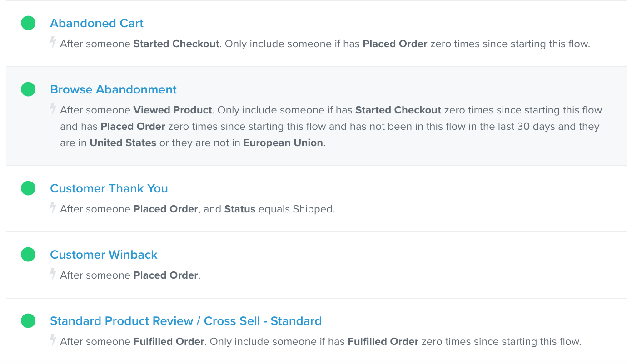This screenshot has height=364, width=627.
Task: Click the green status dot beside Abandoned Cart
Action: [x=28, y=23]
